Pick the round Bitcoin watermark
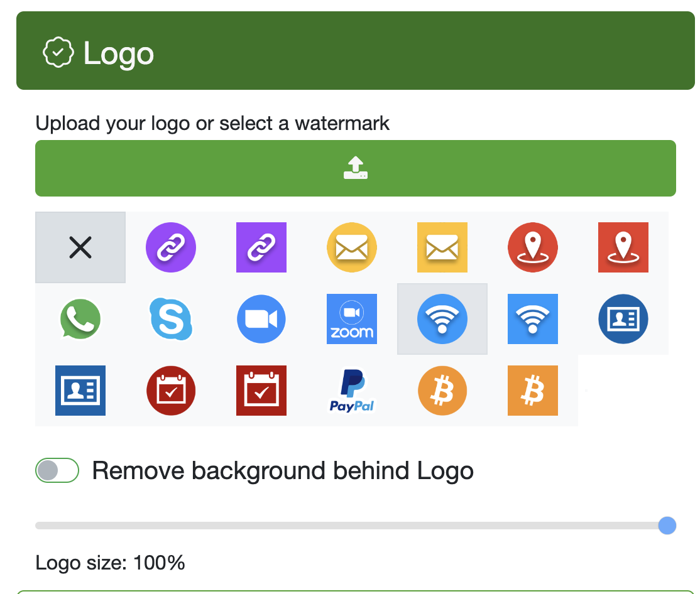The height and width of the screenshot is (594, 700). click(x=442, y=391)
